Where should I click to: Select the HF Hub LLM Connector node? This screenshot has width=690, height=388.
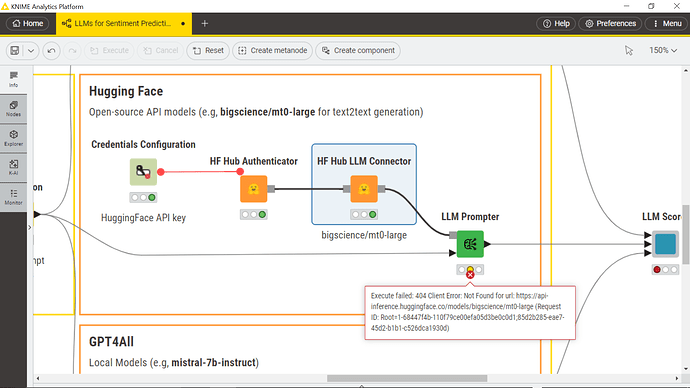click(364, 189)
